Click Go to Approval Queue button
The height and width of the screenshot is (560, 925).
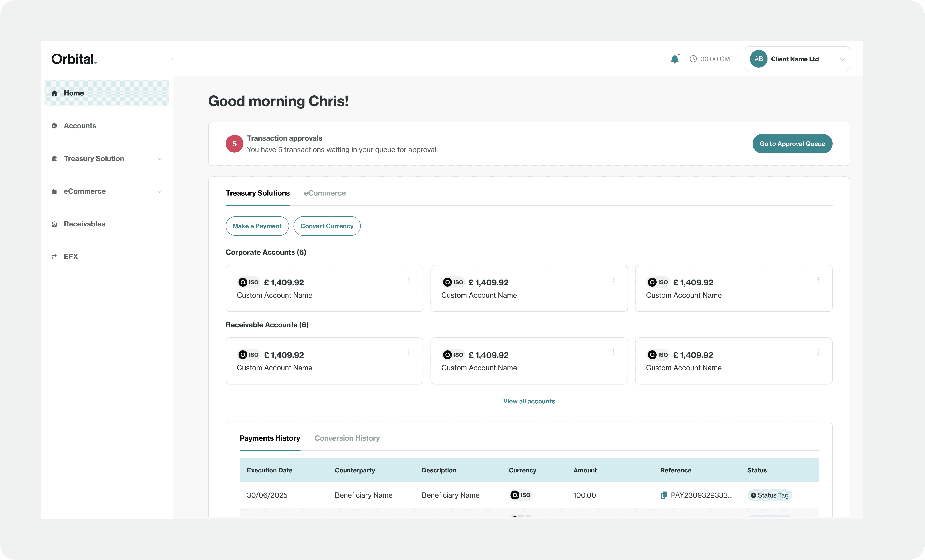[792, 144]
